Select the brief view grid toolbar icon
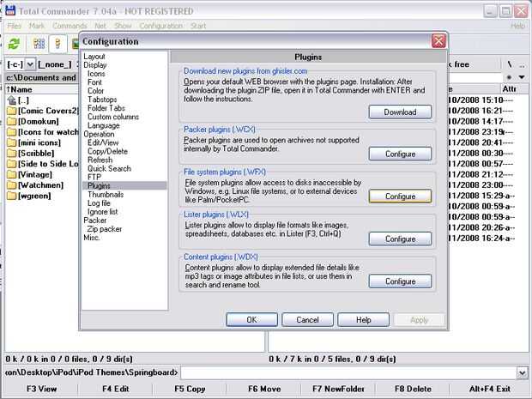 coord(39,44)
